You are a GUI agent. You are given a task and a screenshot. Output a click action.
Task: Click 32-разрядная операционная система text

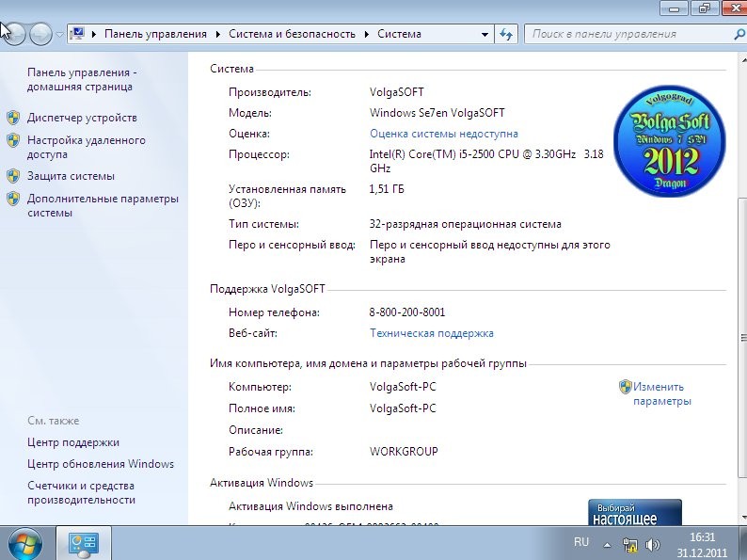click(466, 225)
